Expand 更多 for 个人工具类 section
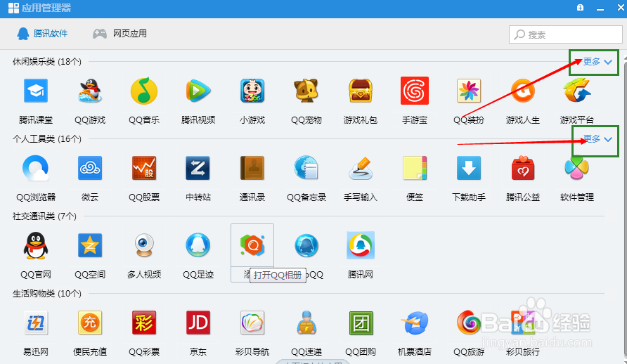This screenshot has width=627, height=364. coord(597,139)
